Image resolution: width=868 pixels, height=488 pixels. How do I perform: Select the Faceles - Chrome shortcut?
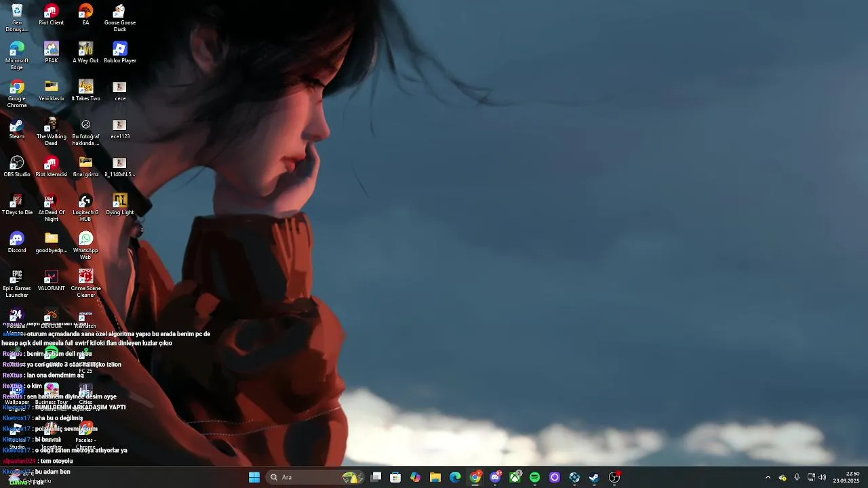pos(85,436)
